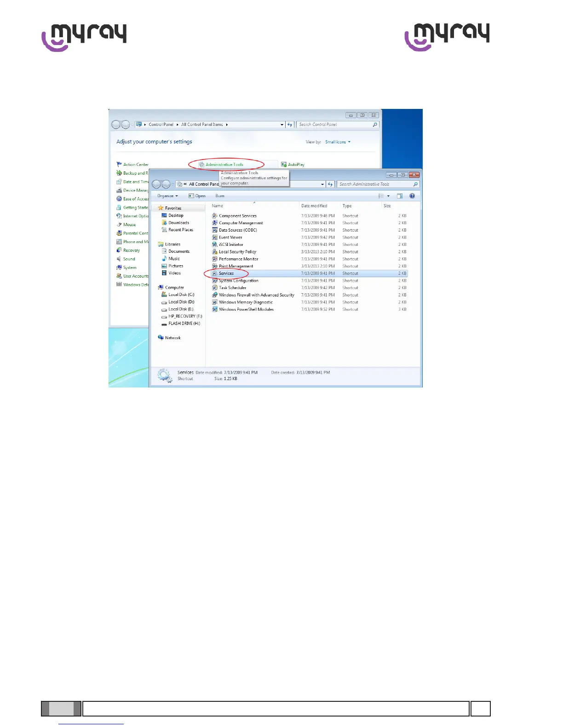
Task: Open the Recovery Control Panel item
Action: point(128,250)
